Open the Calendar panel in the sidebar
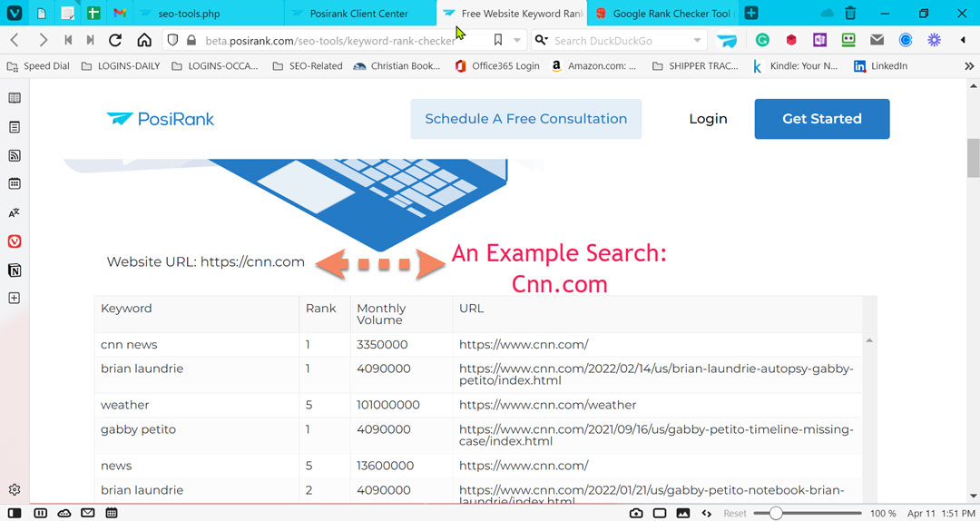The width and height of the screenshot is (980, 521). tap(15, 184)
